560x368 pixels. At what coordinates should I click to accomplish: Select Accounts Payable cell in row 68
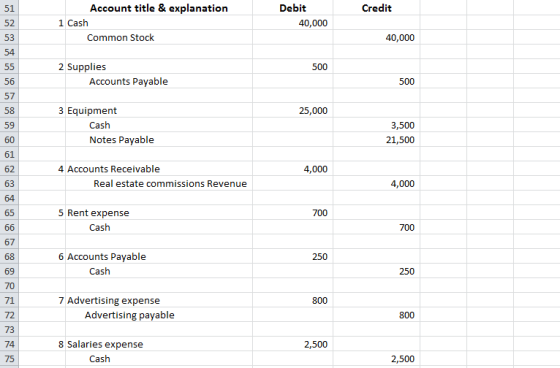click(x=159, y=257)
